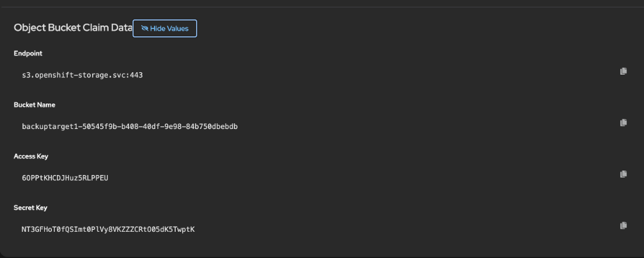Click the Access Key field label
644x258 pixels.
click(31, 156)
